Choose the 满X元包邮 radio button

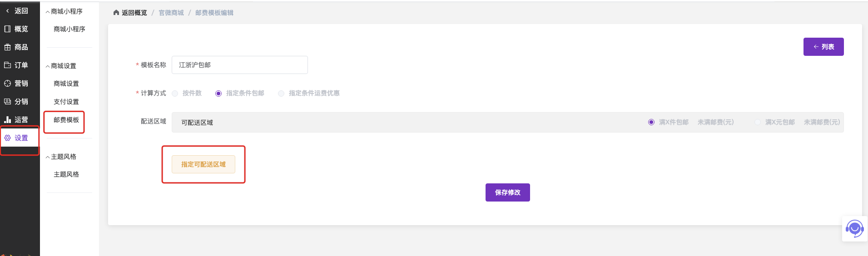757,122
